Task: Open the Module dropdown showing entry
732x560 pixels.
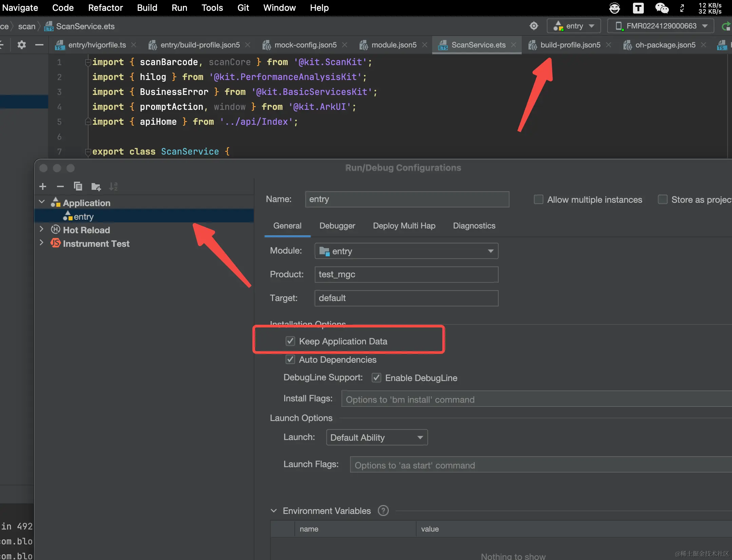Action: [406, 251]
